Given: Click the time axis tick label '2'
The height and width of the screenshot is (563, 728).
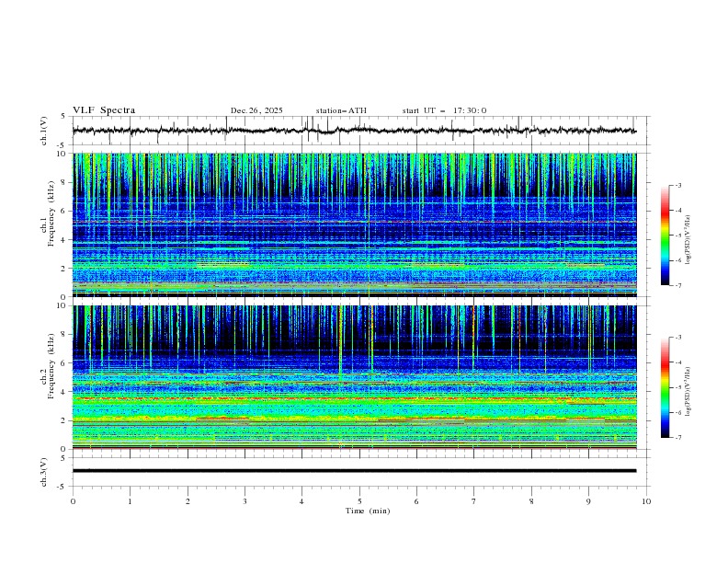Looking at the screenshot, I should 188,501.
